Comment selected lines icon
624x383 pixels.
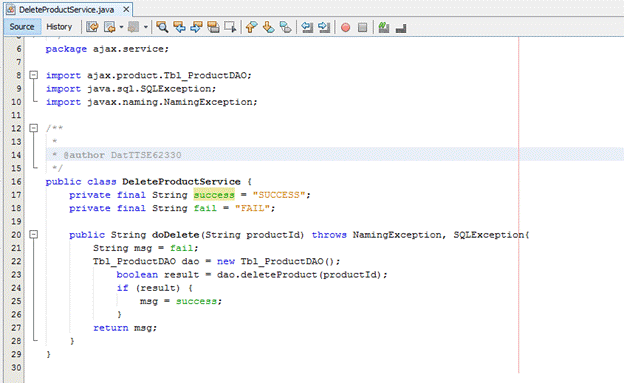pos(384,27)
